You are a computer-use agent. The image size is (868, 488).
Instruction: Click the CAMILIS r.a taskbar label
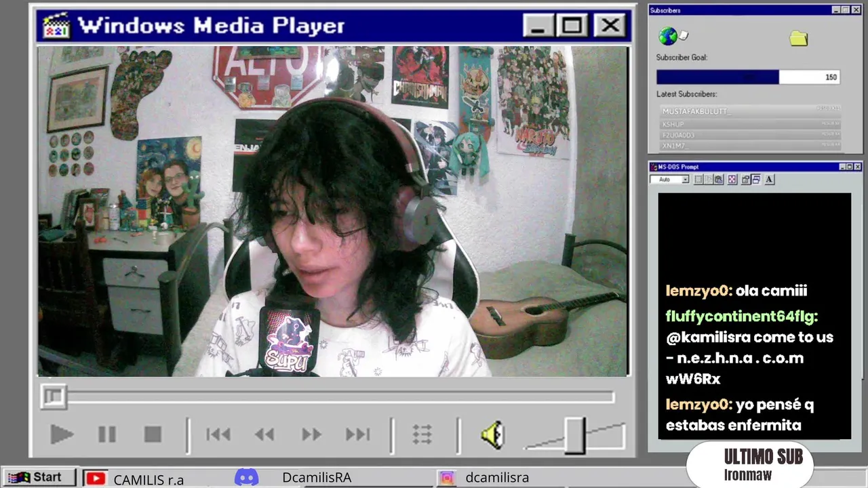[x=149, y=479]
